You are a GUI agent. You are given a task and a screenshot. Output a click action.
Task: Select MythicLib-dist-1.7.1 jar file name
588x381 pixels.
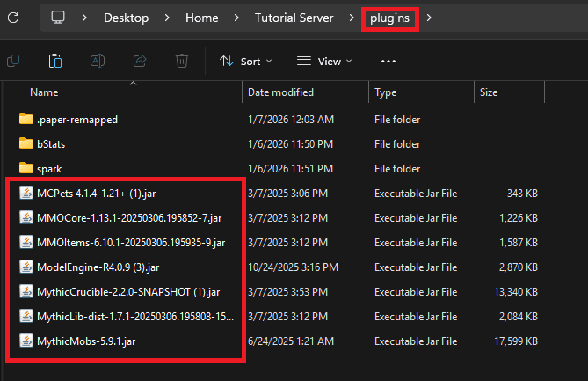(135, 317)
